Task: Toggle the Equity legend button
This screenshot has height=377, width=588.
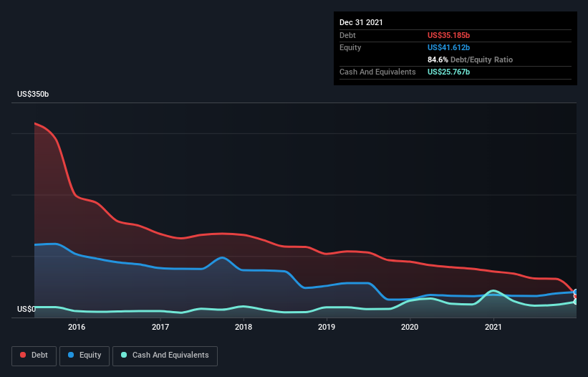Action: pos(85,355)
